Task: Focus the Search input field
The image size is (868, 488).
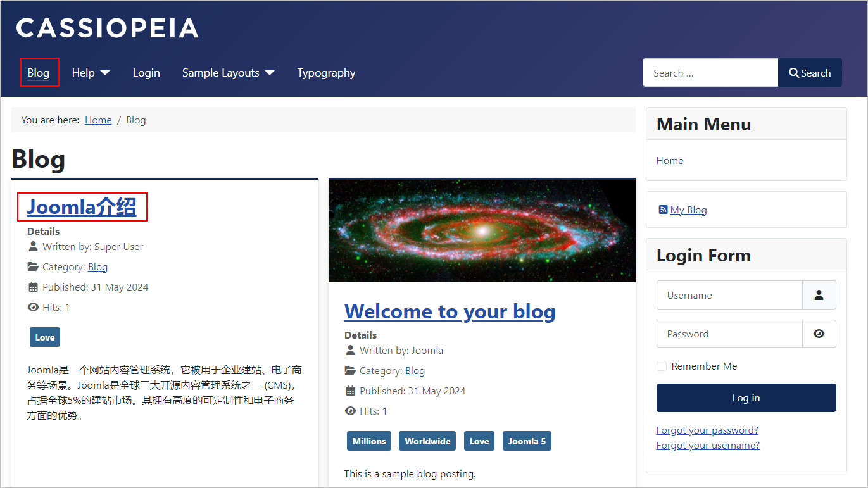Action: 710,73
